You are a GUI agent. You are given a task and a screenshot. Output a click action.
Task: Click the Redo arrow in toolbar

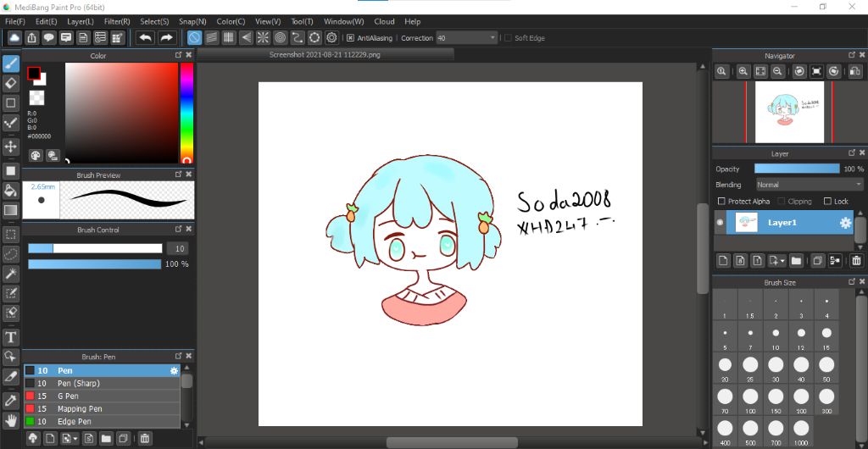click(166, 37)
